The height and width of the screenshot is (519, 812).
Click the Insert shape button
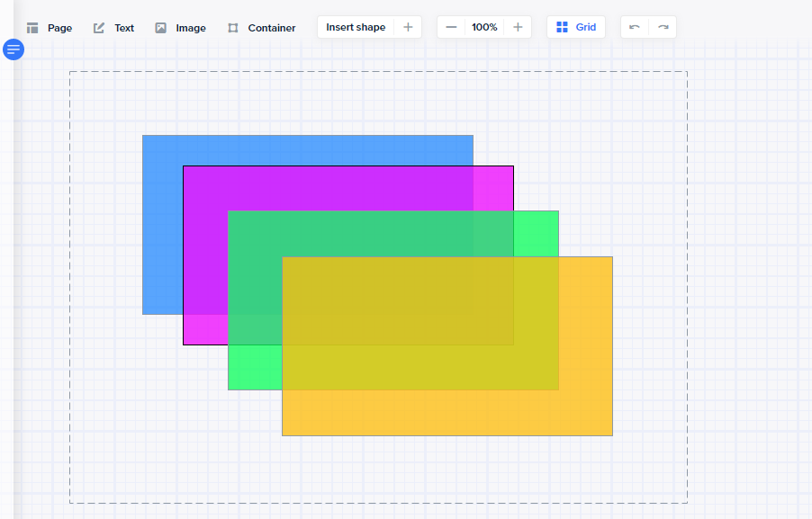point(356,27)
